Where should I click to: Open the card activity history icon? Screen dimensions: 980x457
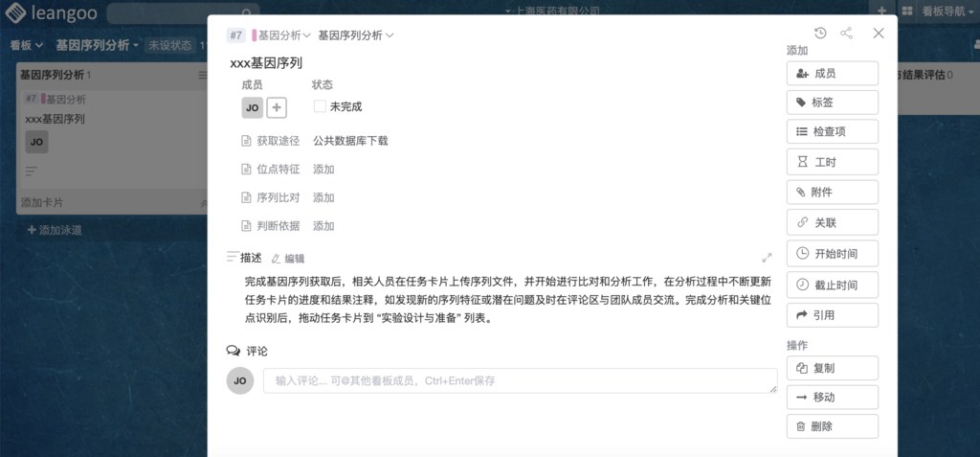[820, 34]
